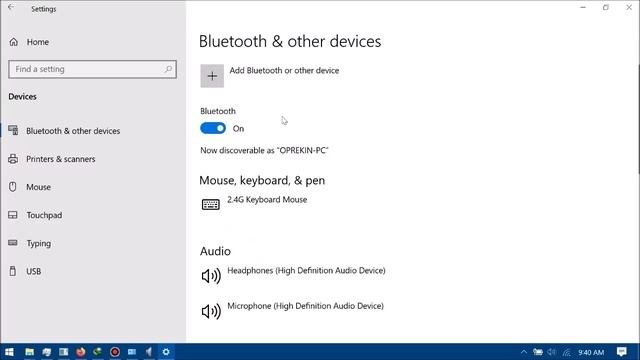Click the Typing keyboard icon in sidebar
The height and width of the screenshot is (360, 640).
13,243
